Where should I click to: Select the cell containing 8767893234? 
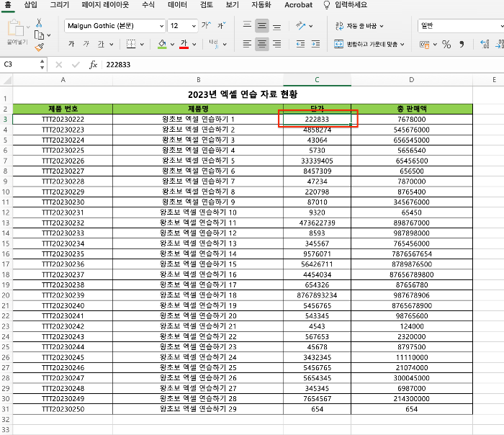pos(317,295)
